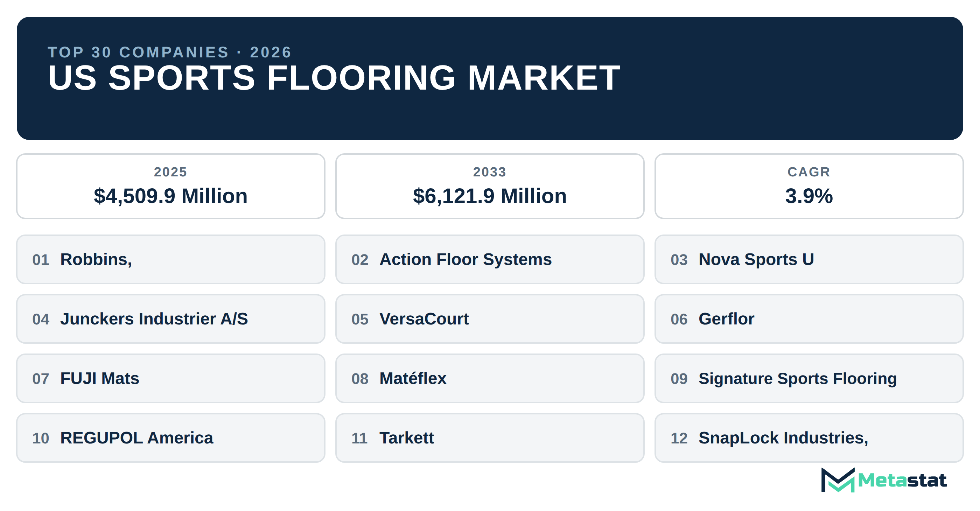Click the Top 30 Companies 2026 subtitle
The width and height of the screenshot is (980, 511).
pyautogui.click(x=170, y=52)
